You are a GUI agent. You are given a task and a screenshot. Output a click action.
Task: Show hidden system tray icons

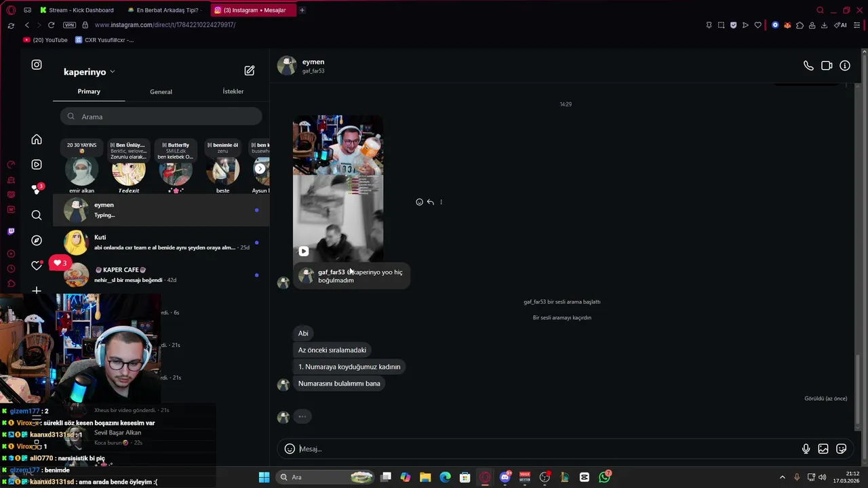click(x=782, y=477)
